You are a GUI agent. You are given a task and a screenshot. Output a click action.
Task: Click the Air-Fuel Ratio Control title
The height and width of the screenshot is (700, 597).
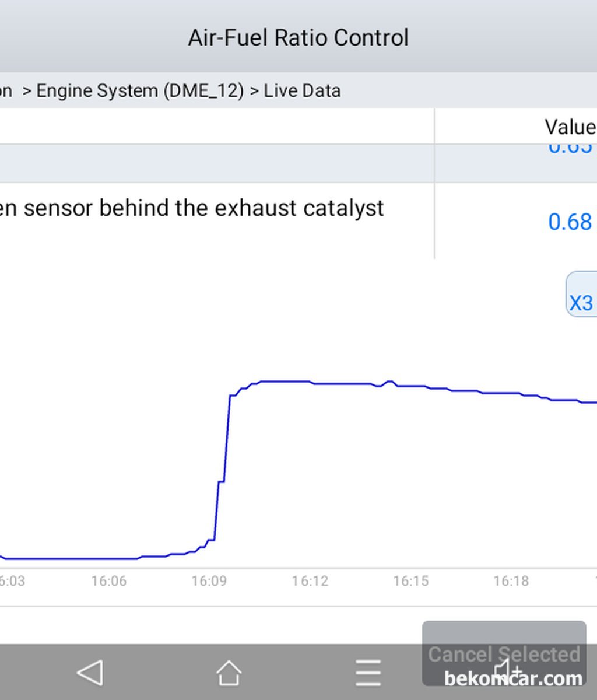(298, 38)
